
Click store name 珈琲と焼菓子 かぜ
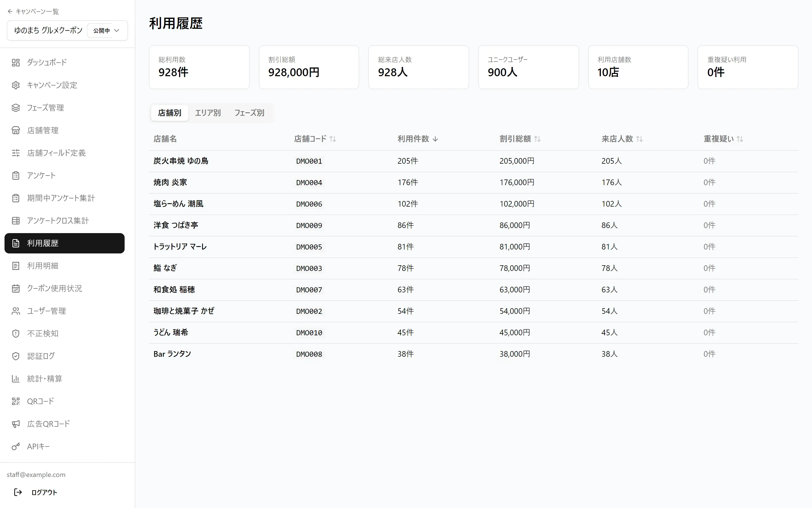(x=184, y=311)
